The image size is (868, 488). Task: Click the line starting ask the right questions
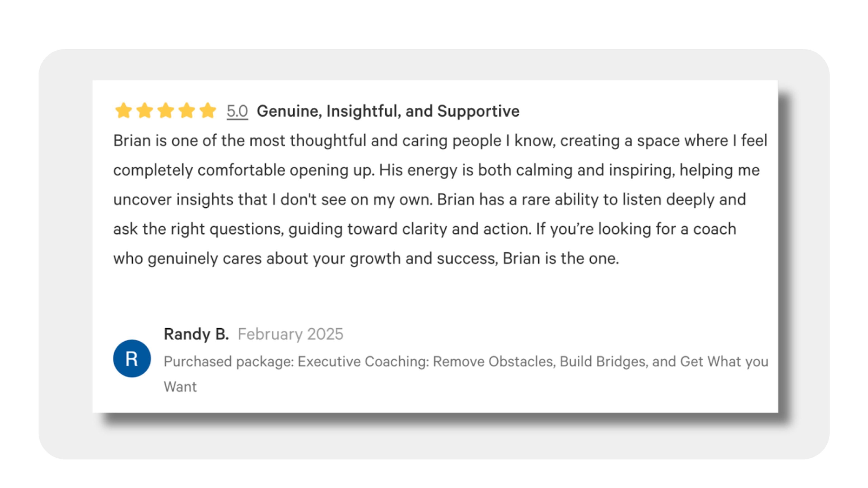[425, 229]
